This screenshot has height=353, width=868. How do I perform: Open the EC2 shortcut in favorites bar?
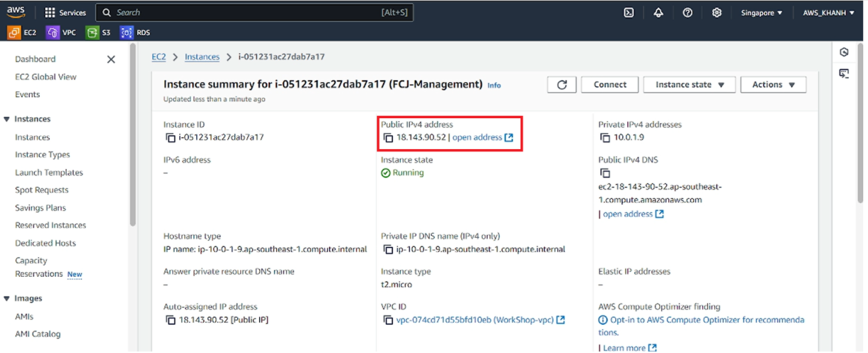(22, 33)
